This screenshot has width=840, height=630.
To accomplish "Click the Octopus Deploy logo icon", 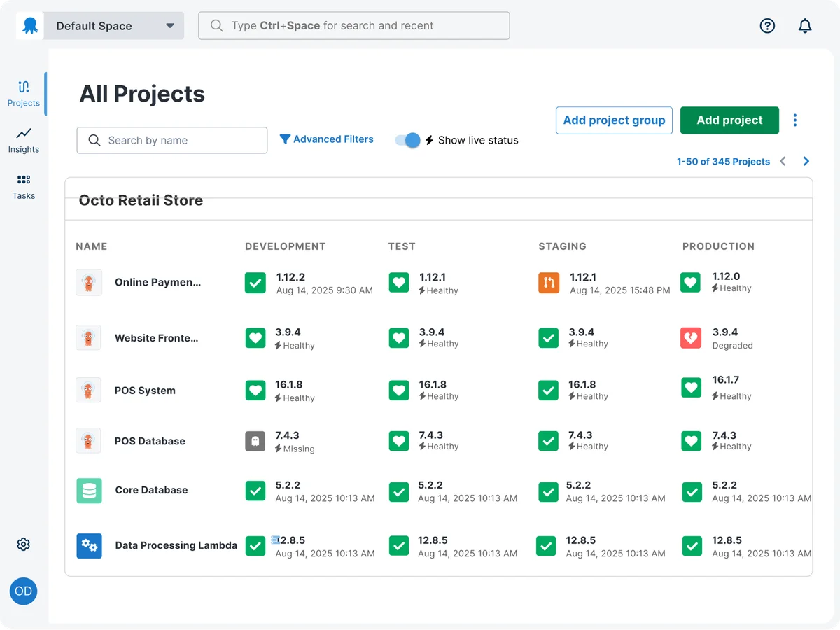I will 29,26.
